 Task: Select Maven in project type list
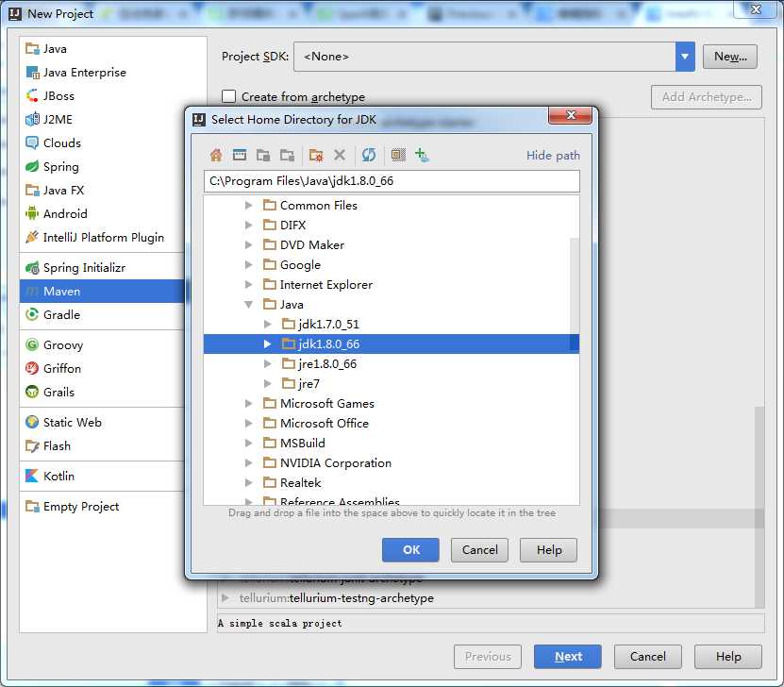[x=102, y=291]
